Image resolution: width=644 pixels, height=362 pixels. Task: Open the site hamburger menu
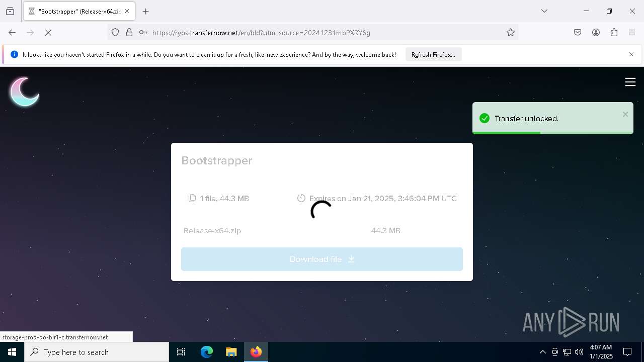pyautogui.click(x=630, y=82)
